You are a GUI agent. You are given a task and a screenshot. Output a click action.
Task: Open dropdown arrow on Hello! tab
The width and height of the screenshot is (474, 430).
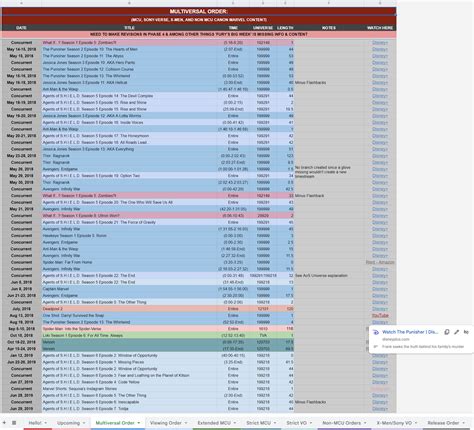[46, 423]
